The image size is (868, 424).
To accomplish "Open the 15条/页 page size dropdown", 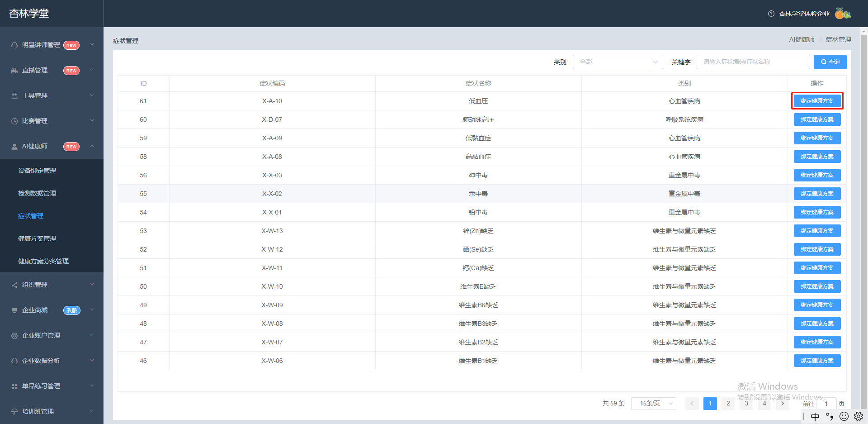I will tap(654, 403).
